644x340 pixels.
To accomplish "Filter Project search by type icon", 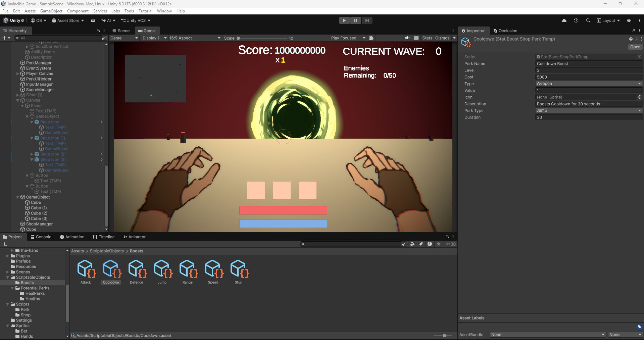I will [412, 244].
